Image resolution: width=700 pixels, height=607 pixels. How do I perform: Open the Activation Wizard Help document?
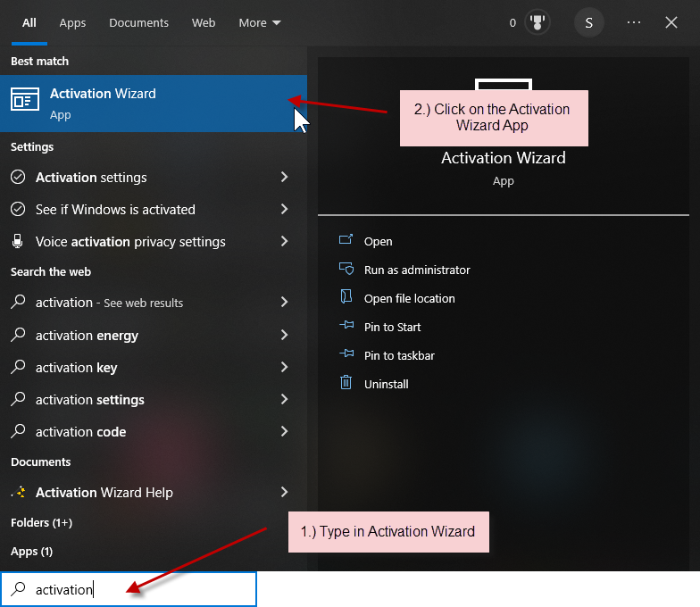coord(104,493)
